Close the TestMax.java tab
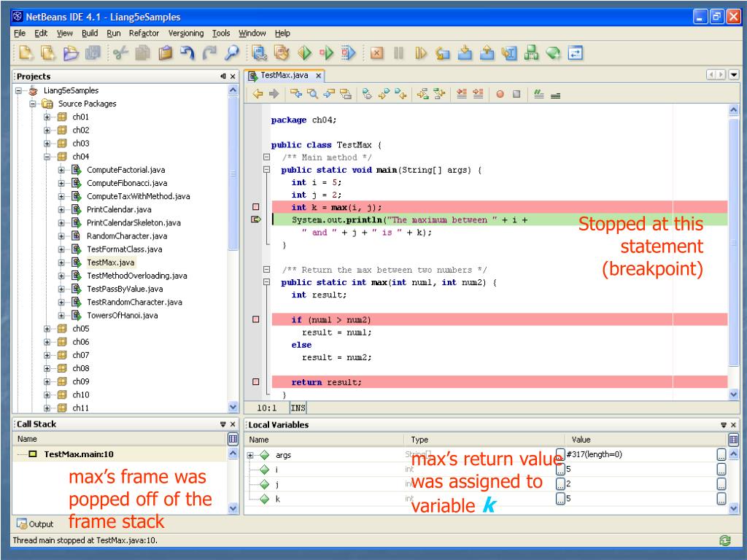The width and height of the screenshot is (747, 560). click(318, 76)
